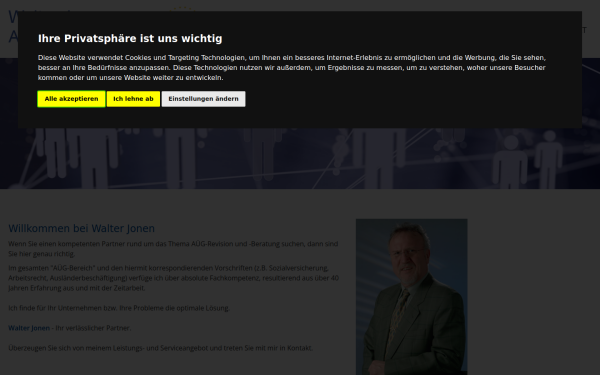Accept all cookies with Alle akzeptieren

coord(71,99)
